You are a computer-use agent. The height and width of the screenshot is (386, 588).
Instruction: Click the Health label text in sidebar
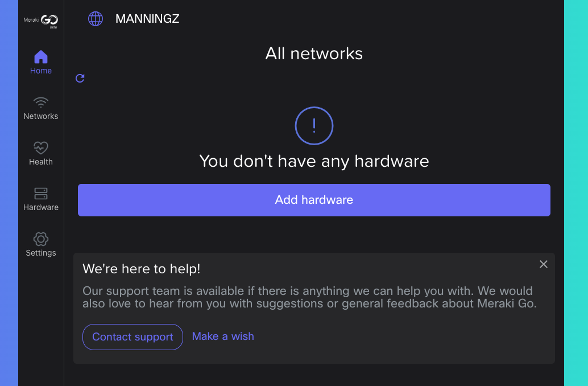click(41, 162)
